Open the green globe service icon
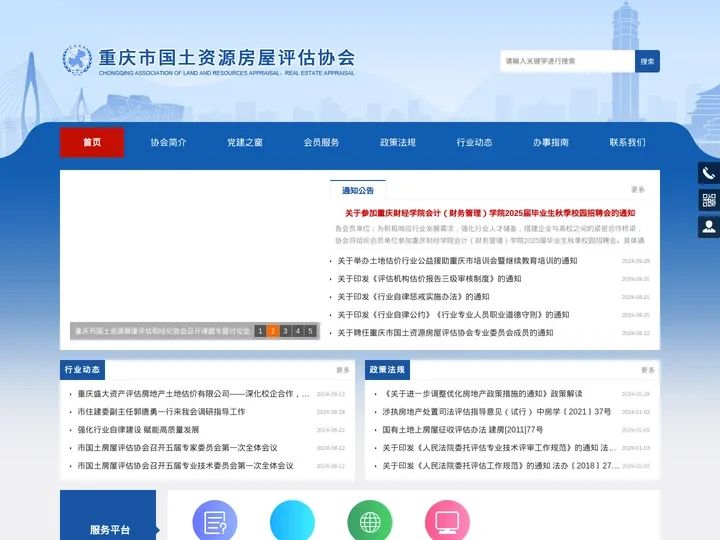This screenshot has height=540, width=720. (x=370, y=522)
